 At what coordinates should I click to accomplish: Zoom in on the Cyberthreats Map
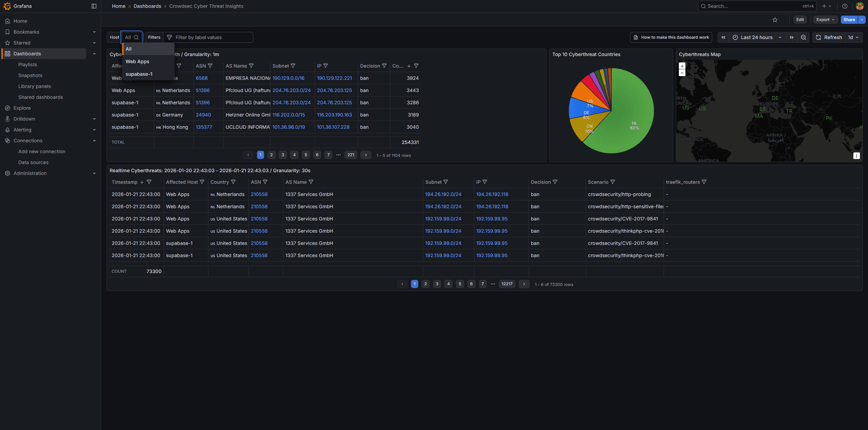click(x=682, y=66)
